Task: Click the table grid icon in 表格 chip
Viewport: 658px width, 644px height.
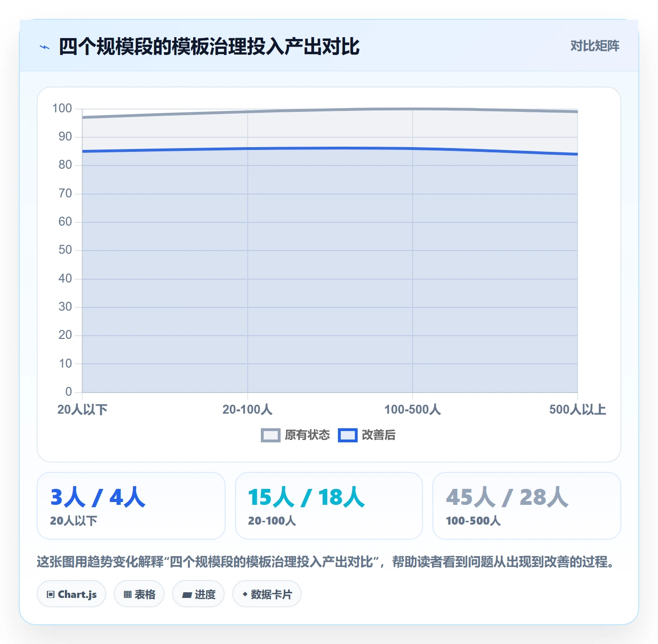Action: point(127,595)
